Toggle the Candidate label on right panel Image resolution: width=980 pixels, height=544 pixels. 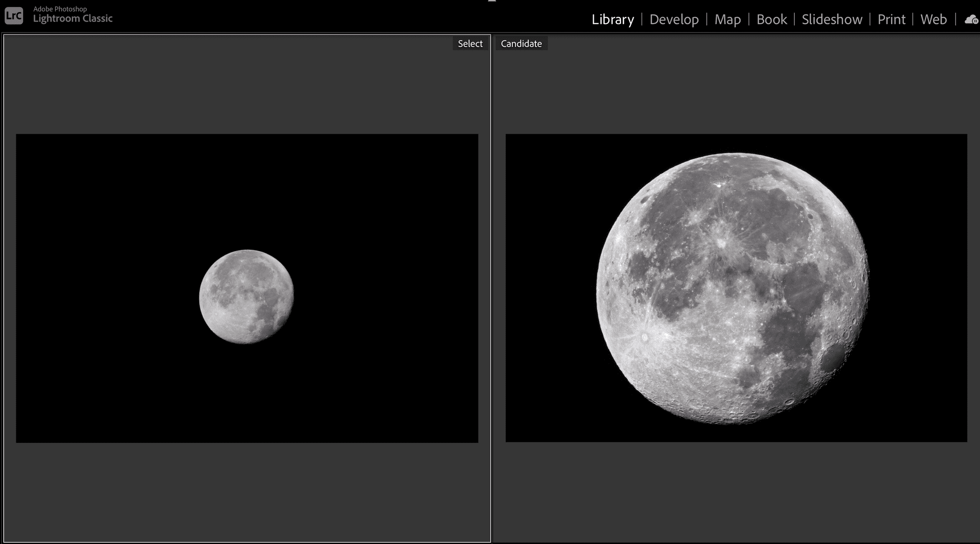click(522, 43)
